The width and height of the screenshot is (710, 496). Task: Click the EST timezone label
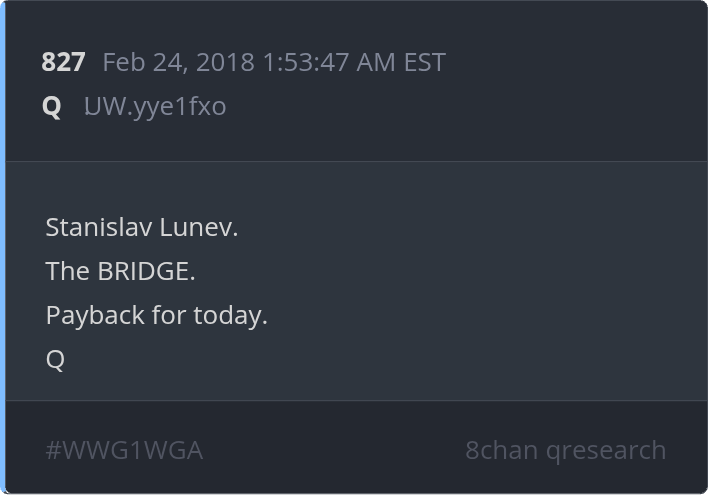(x=424, y=62)
